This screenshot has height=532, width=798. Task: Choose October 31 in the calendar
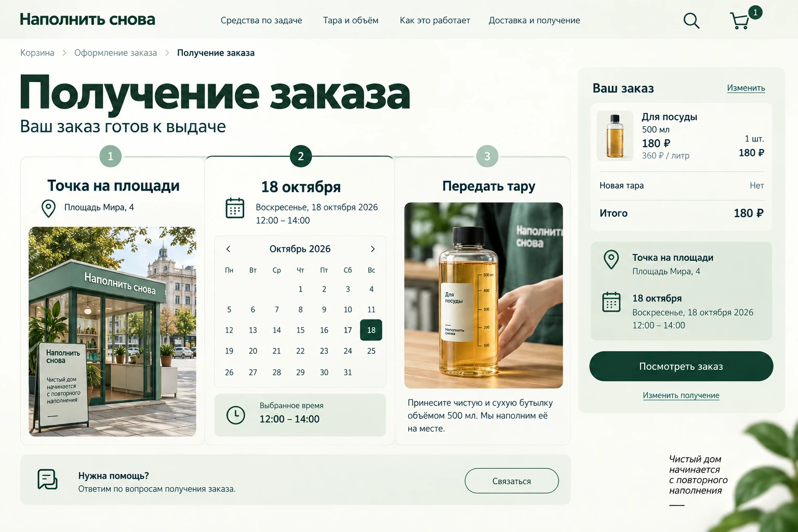pyautogui.click(x=348, y=373)
